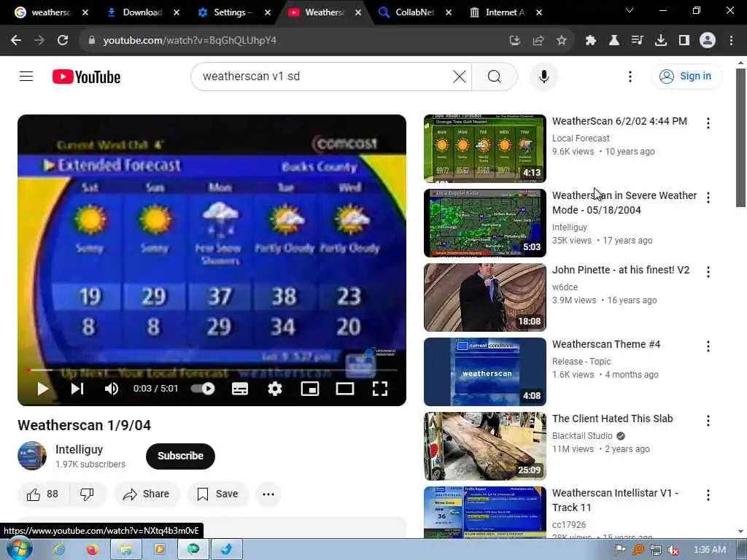Mute the video volume
The height and width of the screenshot is (560, 747).
[x=112, y=389]
